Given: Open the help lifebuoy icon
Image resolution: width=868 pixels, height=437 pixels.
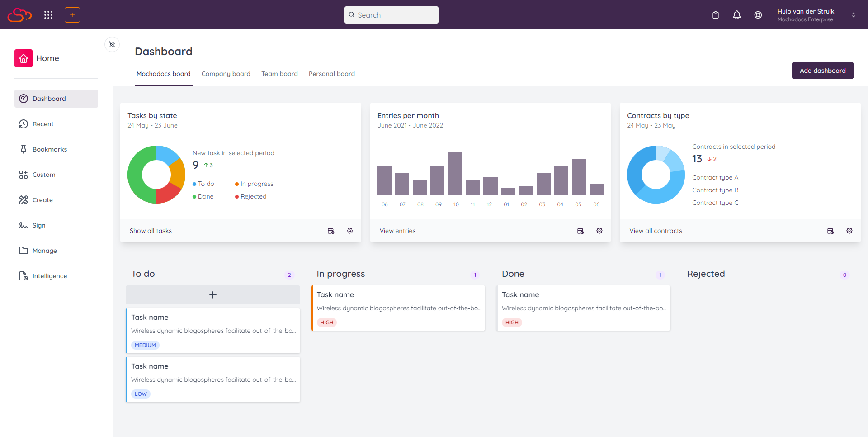Looking at the screenshot, I should [758, 15].
